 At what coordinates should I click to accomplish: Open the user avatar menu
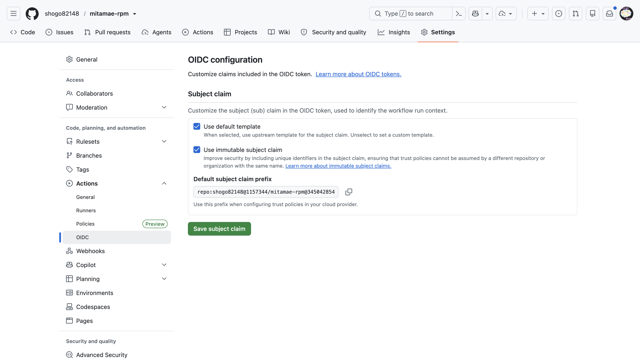(x=626, y=14)
